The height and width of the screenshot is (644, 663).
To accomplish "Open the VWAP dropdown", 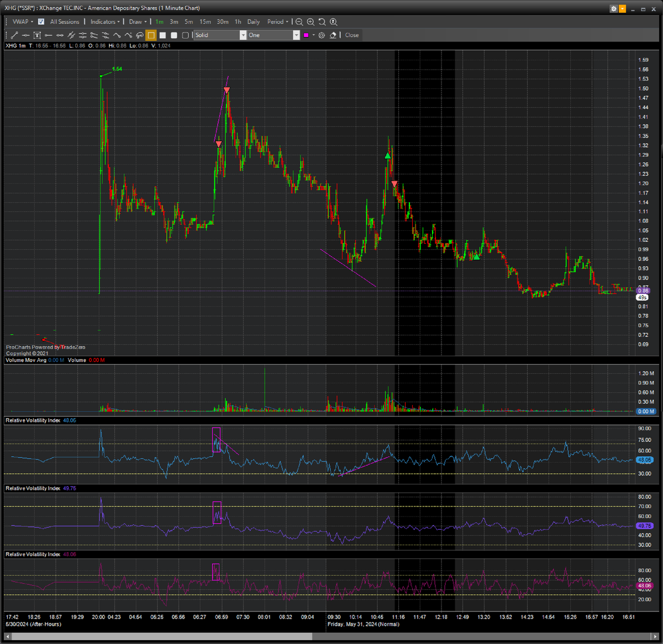I will click(x=23, y=22).
